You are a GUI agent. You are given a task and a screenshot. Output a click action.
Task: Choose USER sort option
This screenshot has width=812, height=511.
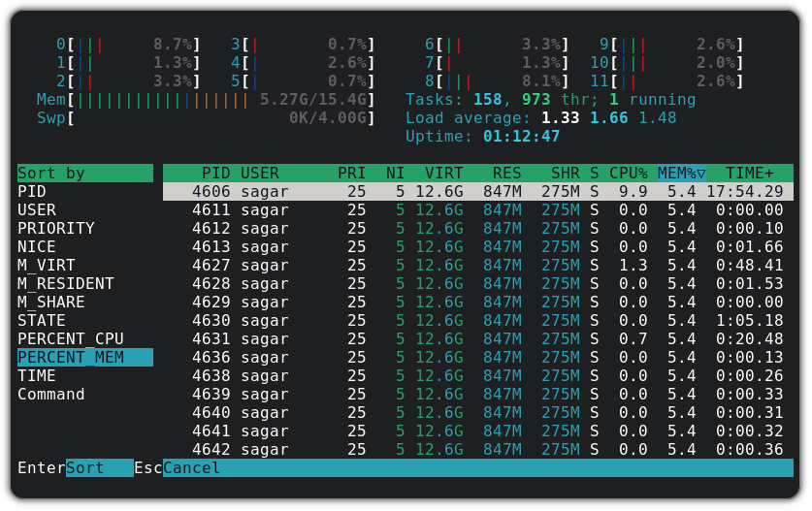point(37,210)
